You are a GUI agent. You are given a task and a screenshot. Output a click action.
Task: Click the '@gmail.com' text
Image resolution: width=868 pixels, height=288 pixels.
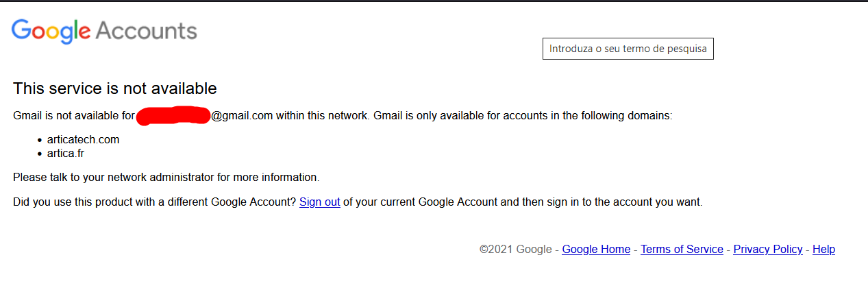point(242,116)
